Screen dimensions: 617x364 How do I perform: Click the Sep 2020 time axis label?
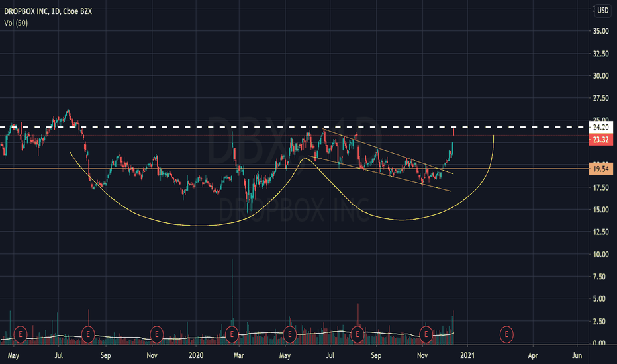376,356
